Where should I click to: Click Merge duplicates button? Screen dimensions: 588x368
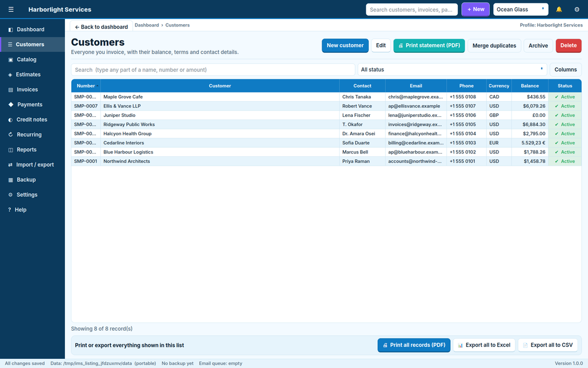494,45
